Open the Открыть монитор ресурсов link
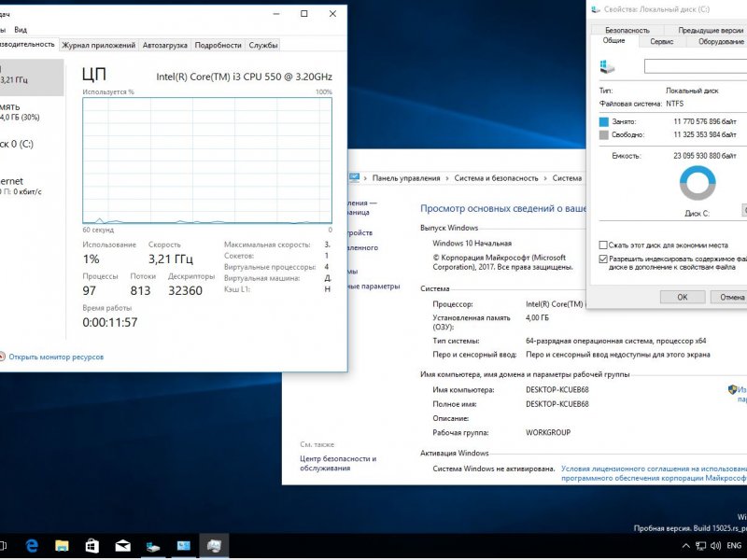The image size is (747, 560). (x=56, y=357)
